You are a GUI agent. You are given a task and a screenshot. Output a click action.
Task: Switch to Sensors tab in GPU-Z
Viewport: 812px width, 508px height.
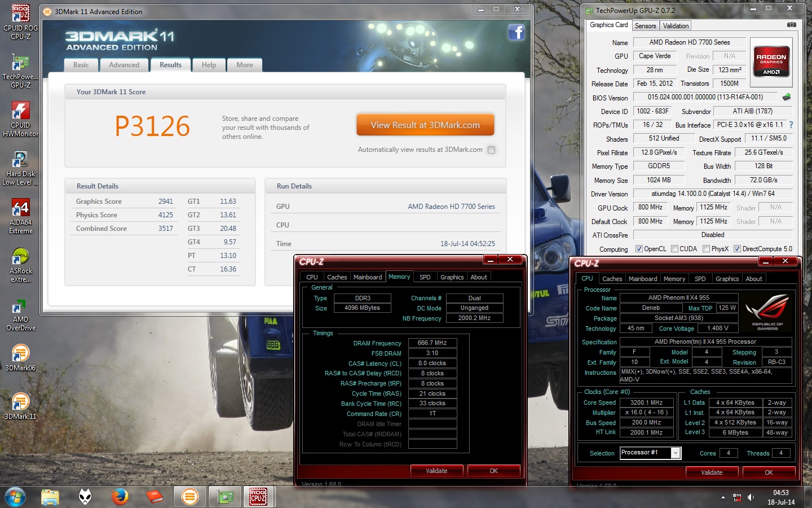click(645, 26)
